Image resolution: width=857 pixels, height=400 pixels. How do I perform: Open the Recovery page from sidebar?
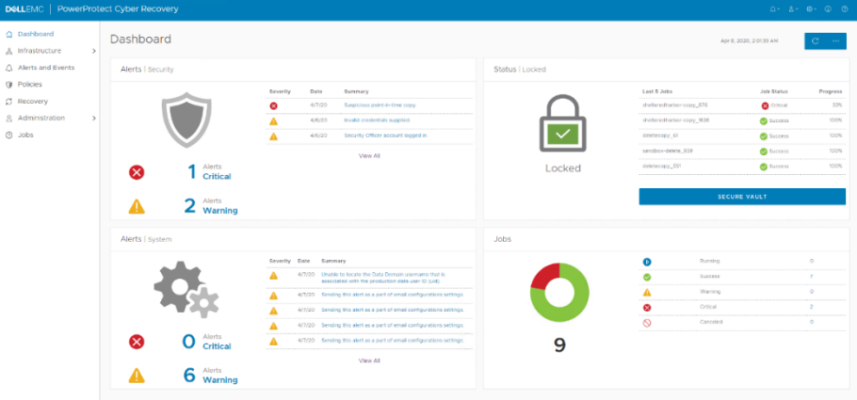[x=32, y=101]
